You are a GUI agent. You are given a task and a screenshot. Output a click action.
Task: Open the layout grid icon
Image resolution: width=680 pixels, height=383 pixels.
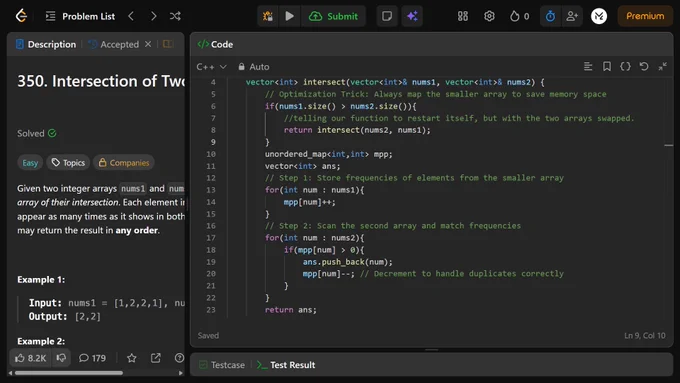pyautogui.click(x=463, y=16)
